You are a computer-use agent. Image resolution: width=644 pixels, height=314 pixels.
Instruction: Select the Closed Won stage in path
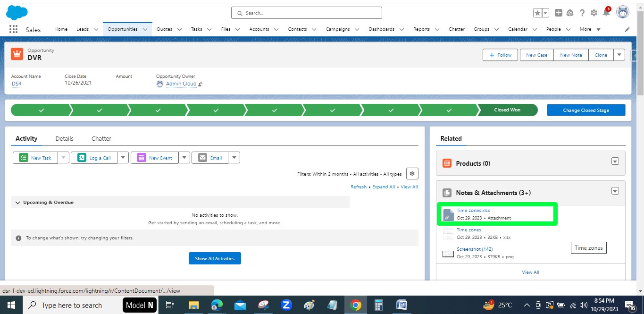pyautogui.click(x=508, y=110)
